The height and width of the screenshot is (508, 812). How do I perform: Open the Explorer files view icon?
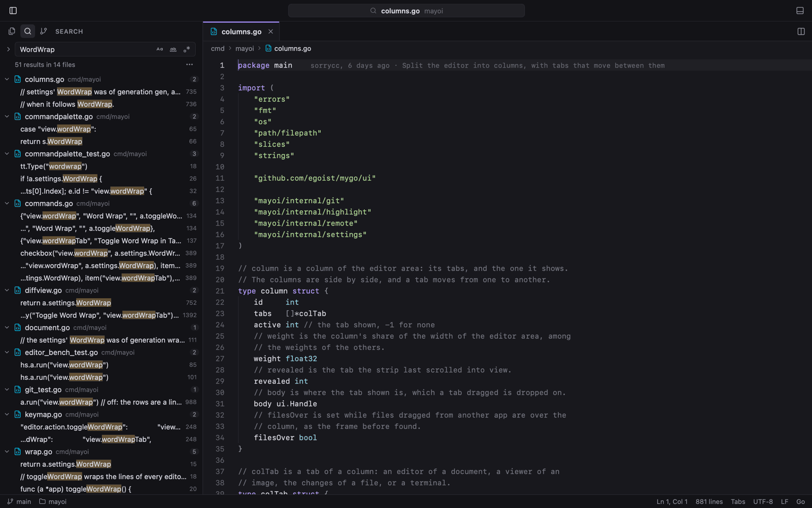(x=12, y=31)
